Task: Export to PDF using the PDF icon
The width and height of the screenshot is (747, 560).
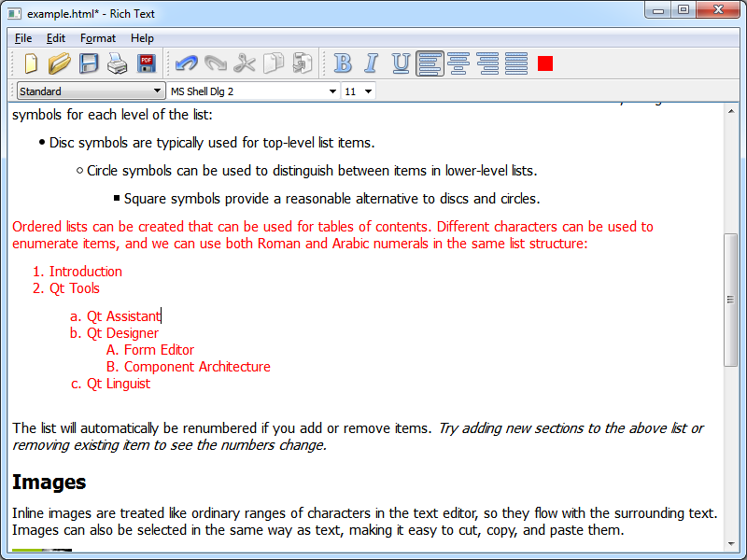Action: pyautogui.click(x=147, y=63)
